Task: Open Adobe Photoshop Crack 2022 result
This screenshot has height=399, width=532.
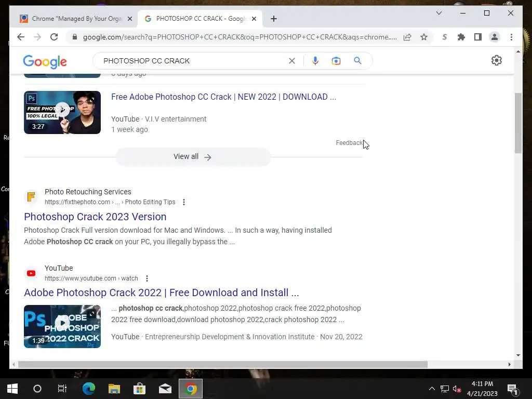Action: pyautogui.click(x=162, y=293)
